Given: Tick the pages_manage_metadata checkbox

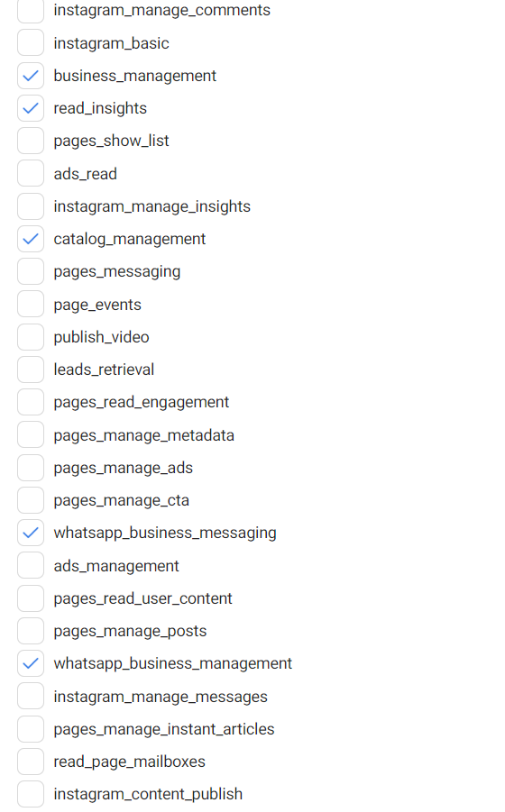Looking at the screenshot, I should click(31, 435).
